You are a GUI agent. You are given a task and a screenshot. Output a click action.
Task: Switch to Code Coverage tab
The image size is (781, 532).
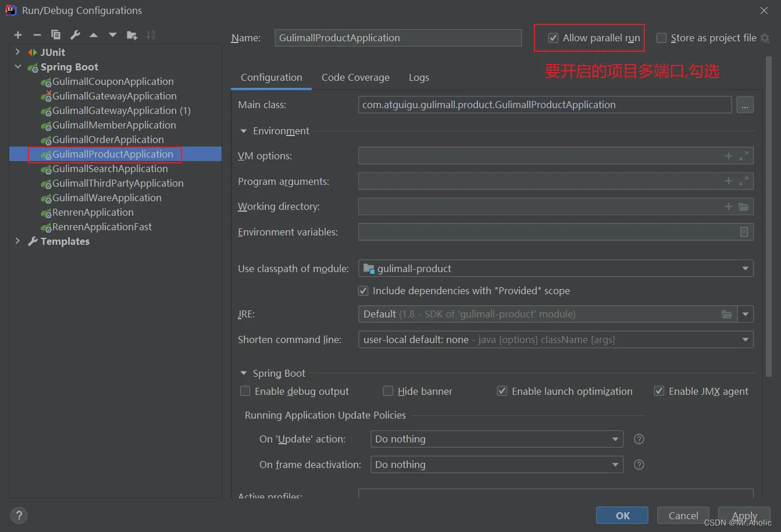[355, 77]
